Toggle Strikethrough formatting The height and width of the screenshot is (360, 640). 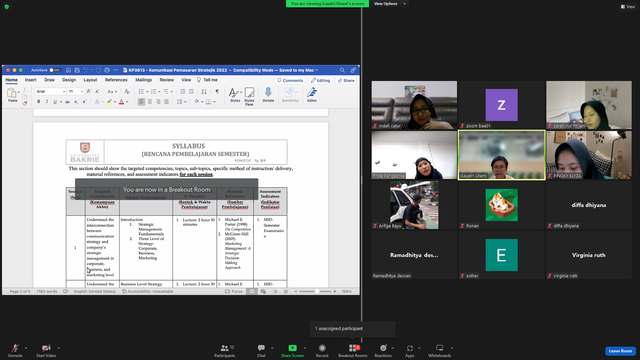point(67,102)
